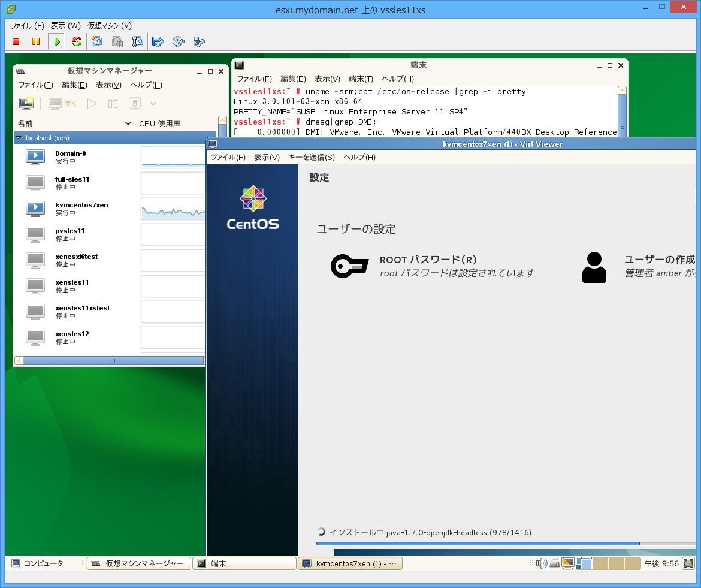This screenshot has width=701, height=588.
Task: Click the 午後 9:56 clock
Action: click(661, 563)
